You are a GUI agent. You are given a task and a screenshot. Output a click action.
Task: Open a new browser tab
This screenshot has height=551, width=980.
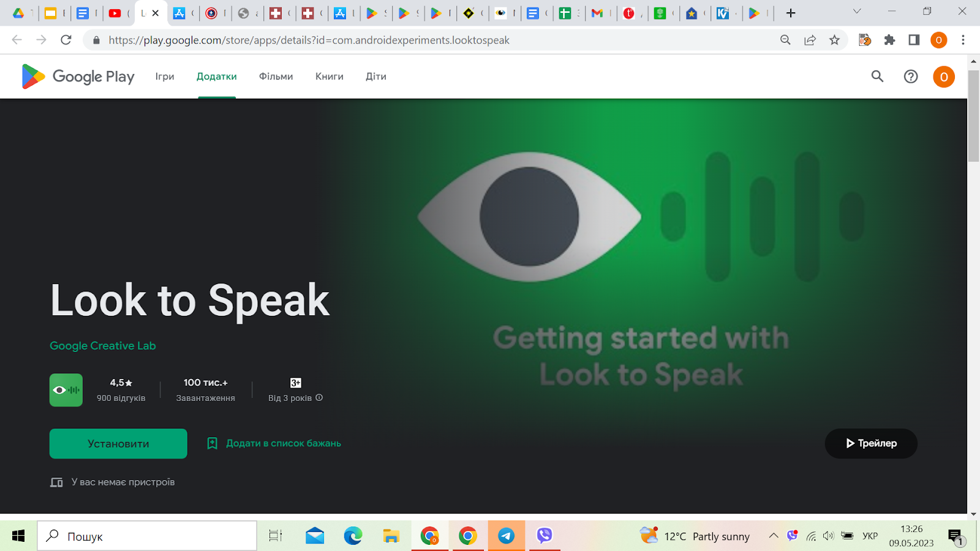pos(791,13)
